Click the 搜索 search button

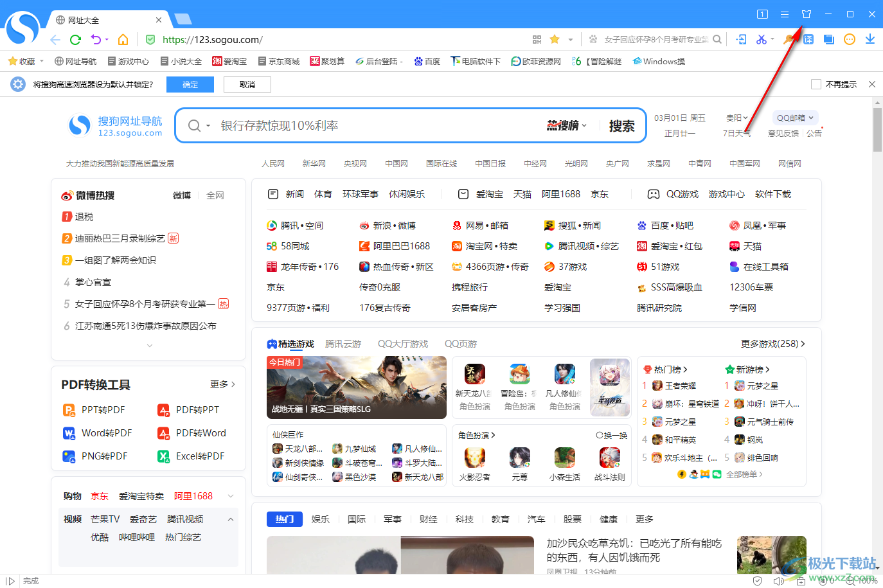622,126
